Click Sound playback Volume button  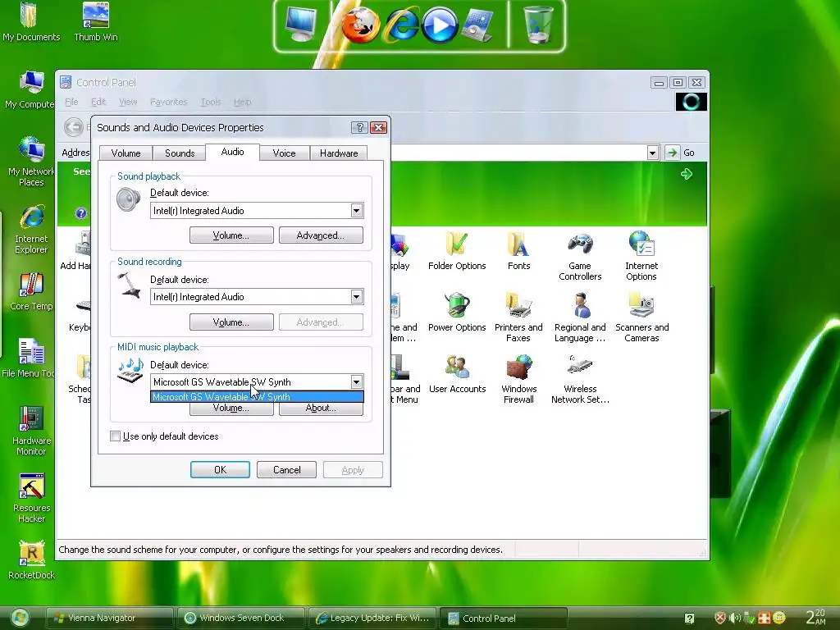click(231, 235)
